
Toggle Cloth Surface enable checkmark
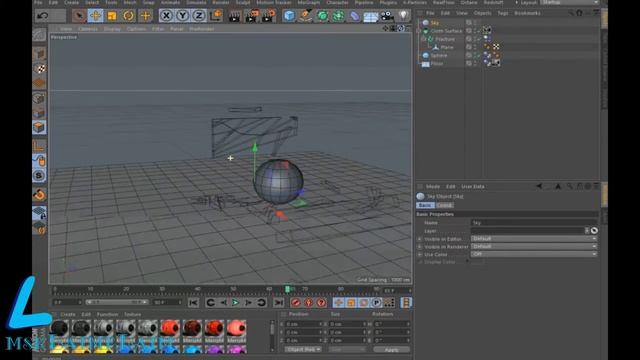(479, 31)
